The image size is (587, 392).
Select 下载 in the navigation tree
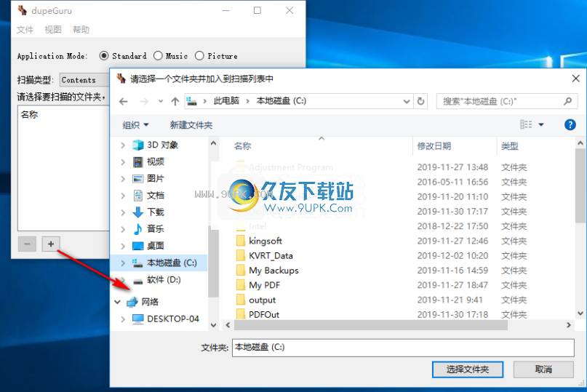point(156,212)
